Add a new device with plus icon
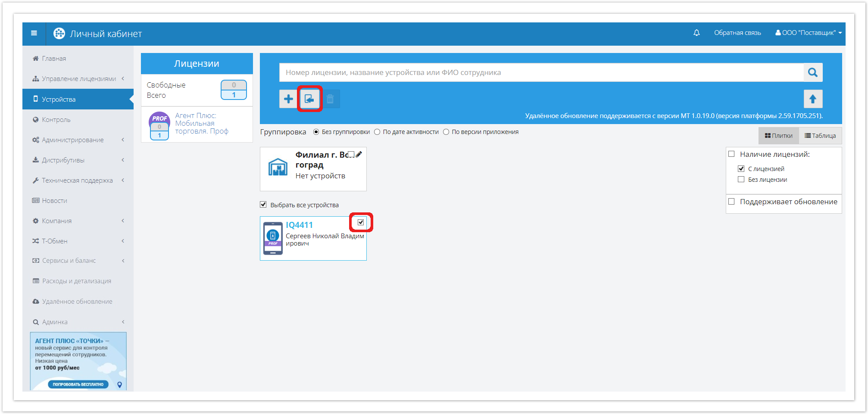 coord(288,99)
